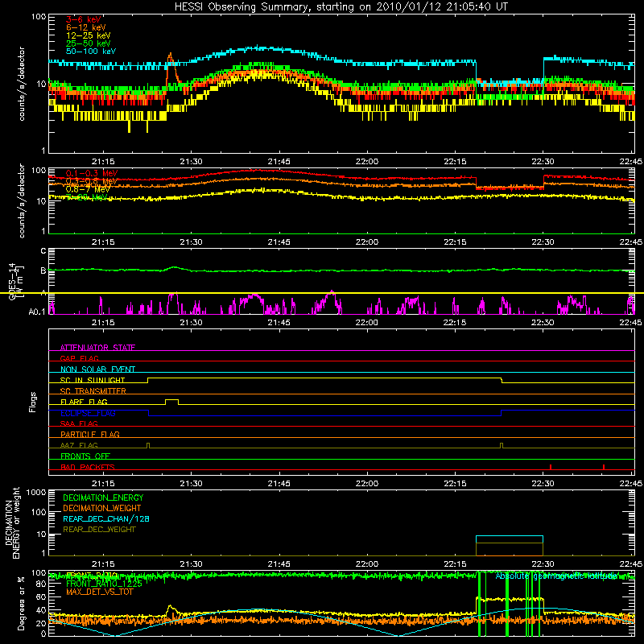Image resolution: width=644 pixels, height=644 pixels.
Task: Select the 3-6 keV legend label
Action: tap(84, 19)
